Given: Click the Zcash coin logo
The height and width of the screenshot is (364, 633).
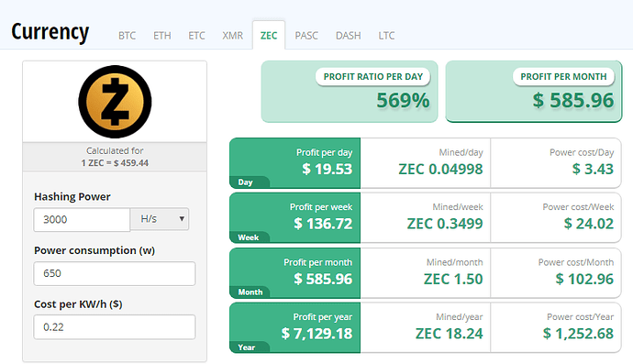Looking at the screenshot, I should (115, 102).
